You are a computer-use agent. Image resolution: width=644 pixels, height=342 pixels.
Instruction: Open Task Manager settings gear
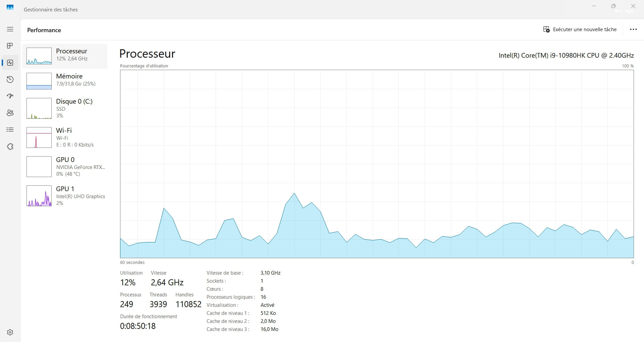coord(10,332)
